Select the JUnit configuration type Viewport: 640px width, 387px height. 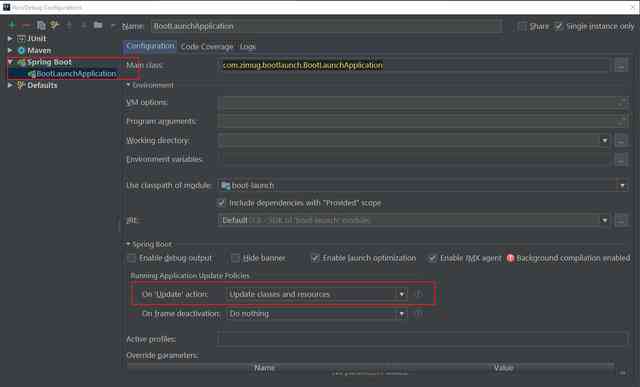(x=36, y=39)
